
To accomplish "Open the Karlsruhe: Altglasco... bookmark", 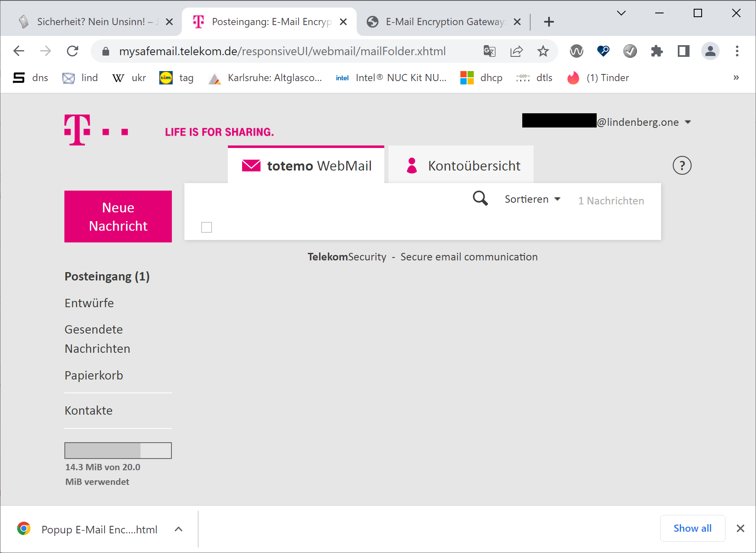I will 265,78.
